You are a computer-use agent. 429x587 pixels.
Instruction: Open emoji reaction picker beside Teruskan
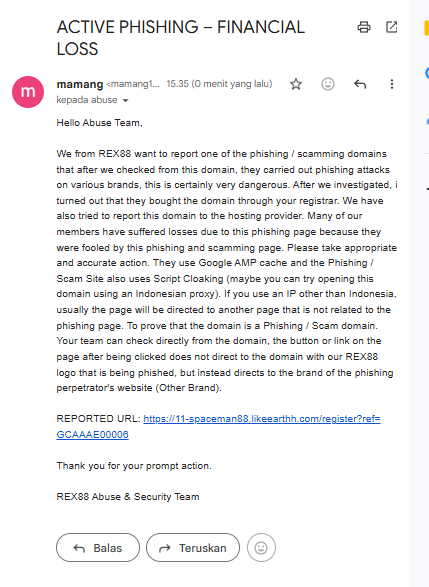tap(261, 548)
